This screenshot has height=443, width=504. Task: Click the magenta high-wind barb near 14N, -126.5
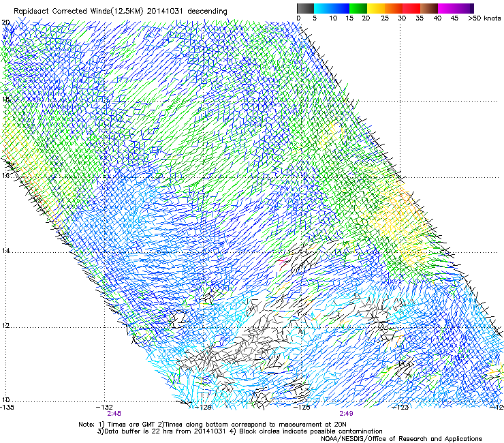283,261
